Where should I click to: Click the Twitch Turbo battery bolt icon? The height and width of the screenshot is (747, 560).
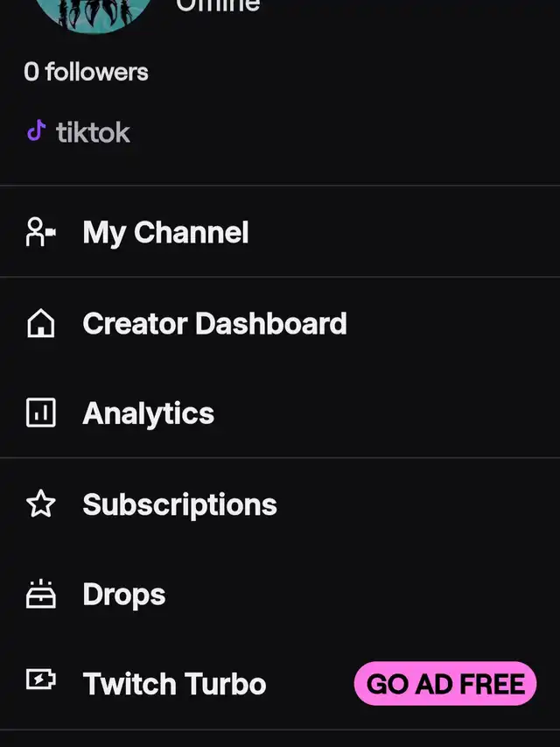coord(40,679)
